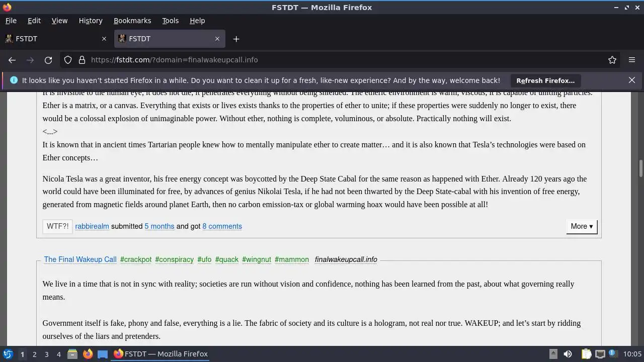View the 8 comments link
Image resolution: width=644 pixels, height=362 pixels.
pos(222,226)
